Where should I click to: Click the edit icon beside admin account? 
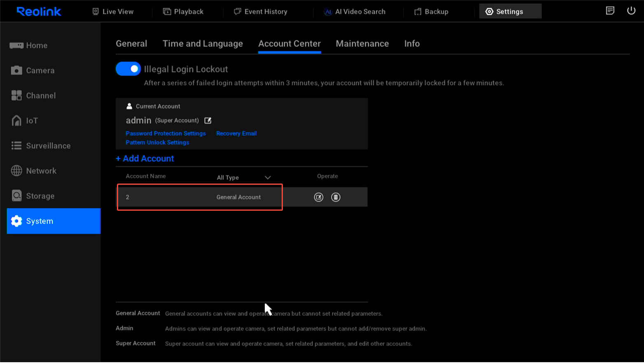click(208, 121)
